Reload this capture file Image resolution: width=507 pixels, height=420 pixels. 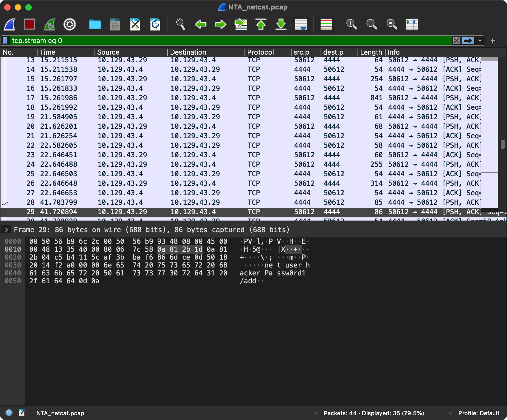point(155,24)
